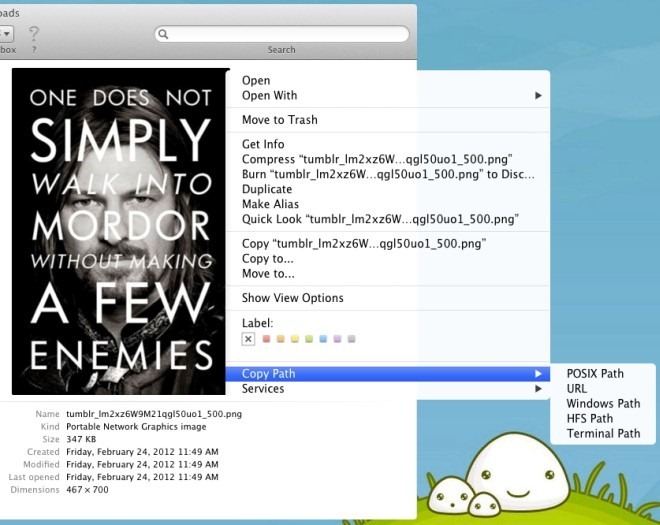The width and height of the screenshot is (660, 525).
Task: Expand the Copy Path submenu arrow
Action: 538,373
